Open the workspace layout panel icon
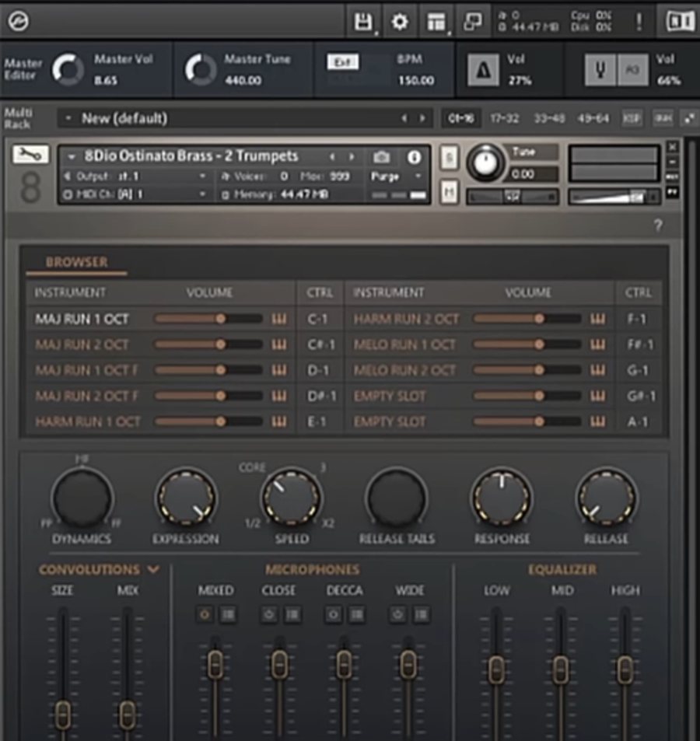 coord(436,22)
